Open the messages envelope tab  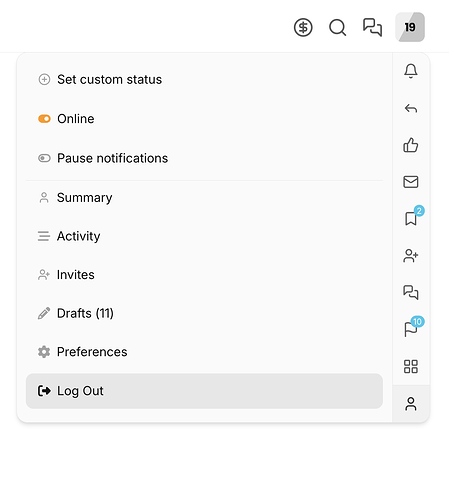411,182
